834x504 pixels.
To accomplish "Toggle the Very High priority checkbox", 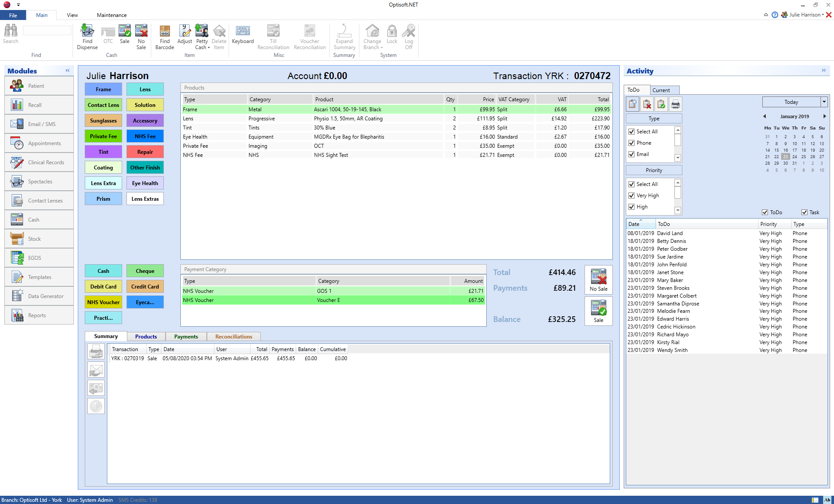I will [632, 196].
